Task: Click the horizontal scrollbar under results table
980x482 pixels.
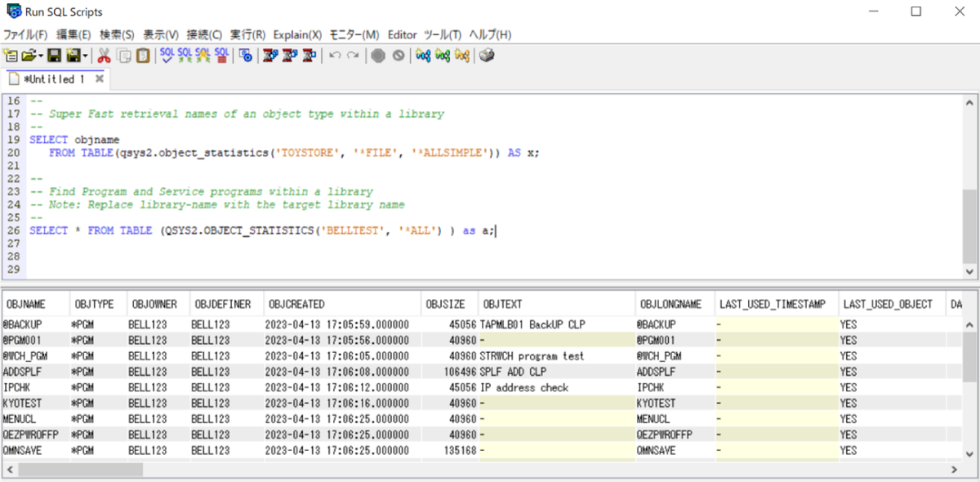Action: 80,470
